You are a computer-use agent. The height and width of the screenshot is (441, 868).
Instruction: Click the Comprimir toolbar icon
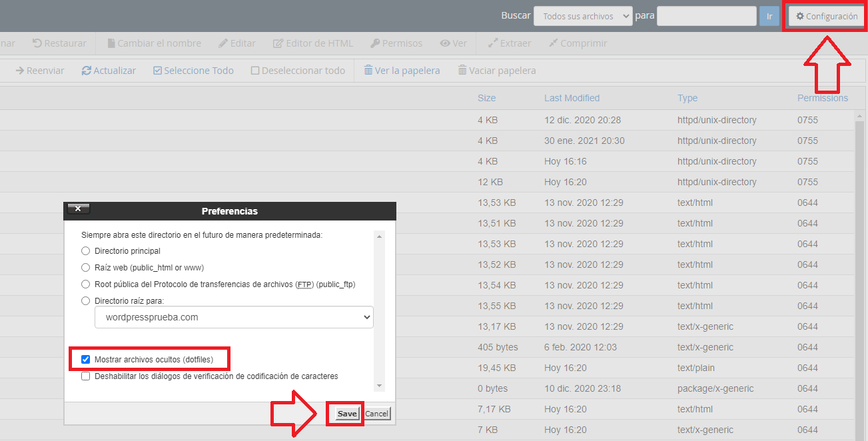(x=553, y=43)
